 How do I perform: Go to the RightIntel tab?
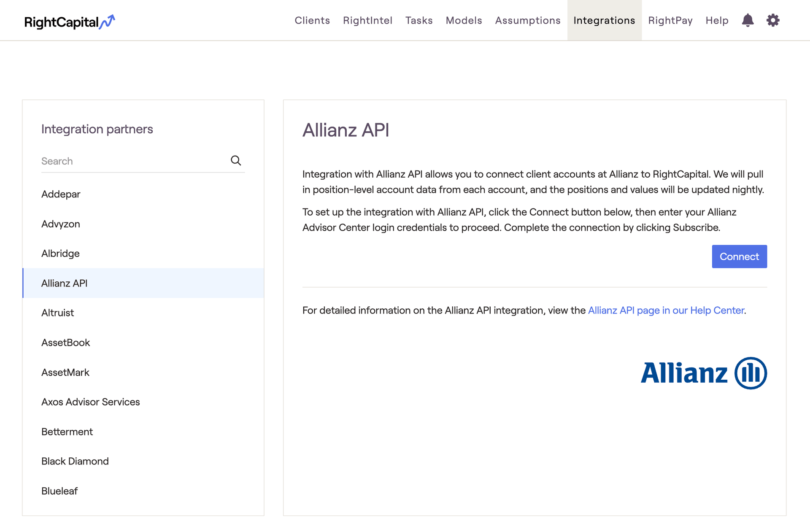(367, 20)
